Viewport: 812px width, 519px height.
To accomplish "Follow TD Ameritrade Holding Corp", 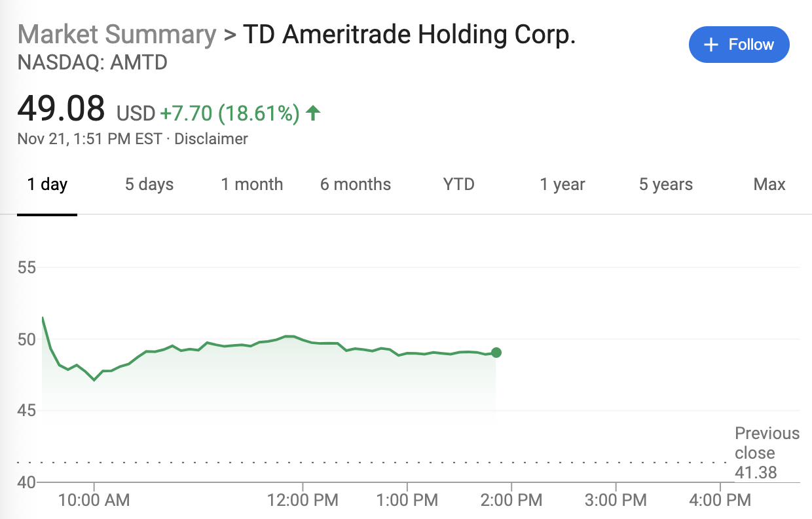I will coord(739,44).
